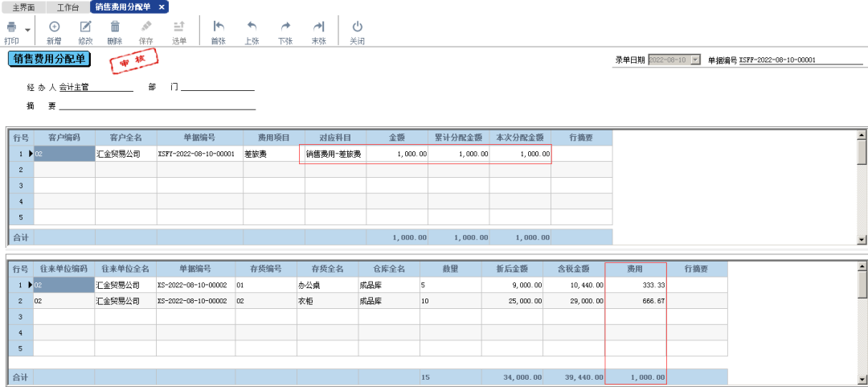Click the 关闭 (Close) power icon
This screenshot has height=387, width=868.
[x=357, y=27]
